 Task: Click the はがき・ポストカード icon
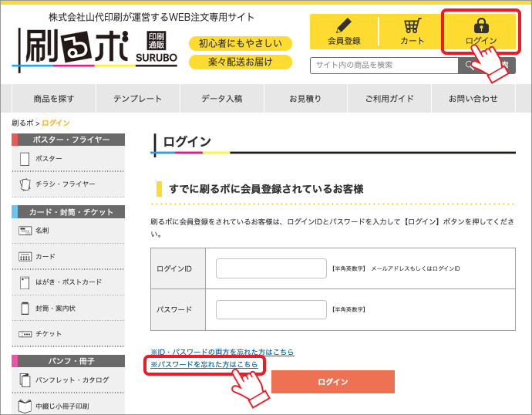pyautogui.click(x=25, y=282)
